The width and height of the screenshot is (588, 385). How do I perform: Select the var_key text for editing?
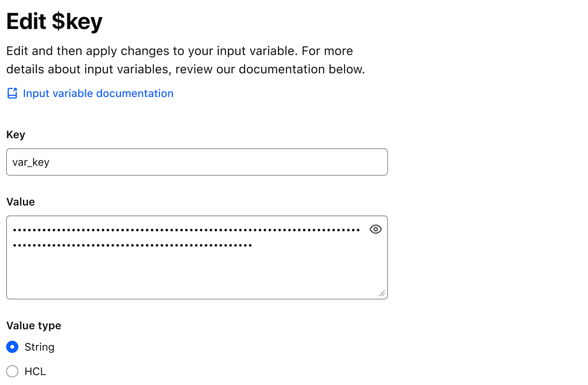[31, 162]
